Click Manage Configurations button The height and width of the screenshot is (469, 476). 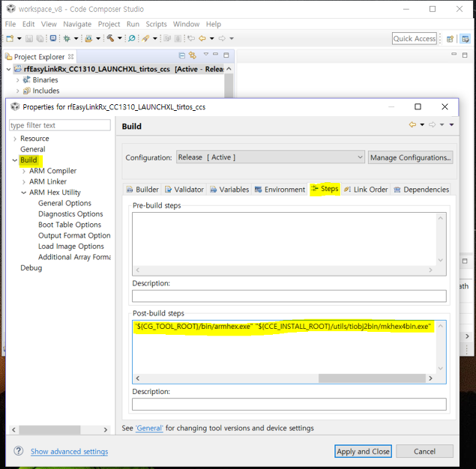coord(411,157)
